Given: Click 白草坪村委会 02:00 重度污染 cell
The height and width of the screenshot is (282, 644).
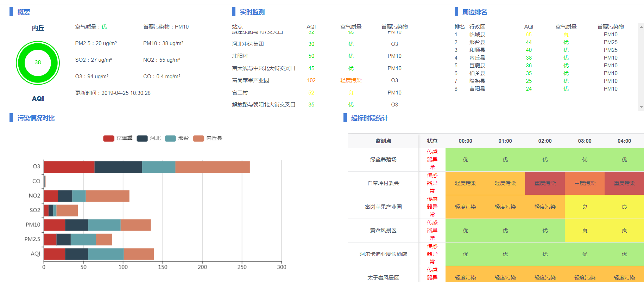Looking at the screenshot, I should (x=545, y=183).
